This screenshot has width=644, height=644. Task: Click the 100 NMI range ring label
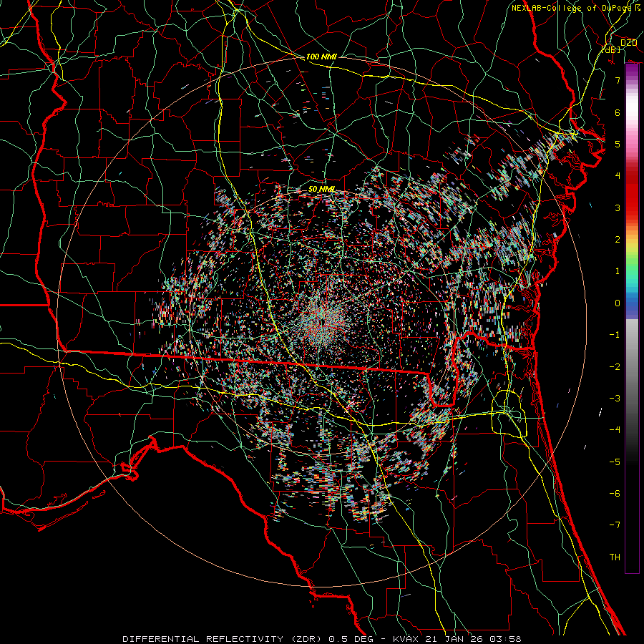click(x=321, y=57)
